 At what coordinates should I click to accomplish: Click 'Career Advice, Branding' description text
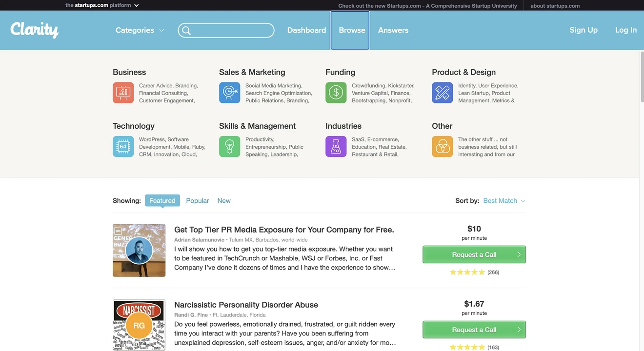click(168, 93)
